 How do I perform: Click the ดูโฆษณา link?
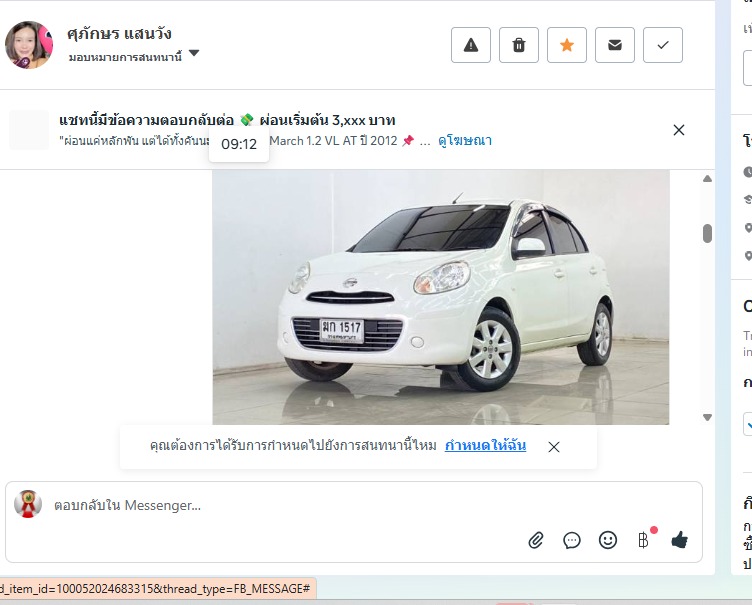(x=465, y=141)
